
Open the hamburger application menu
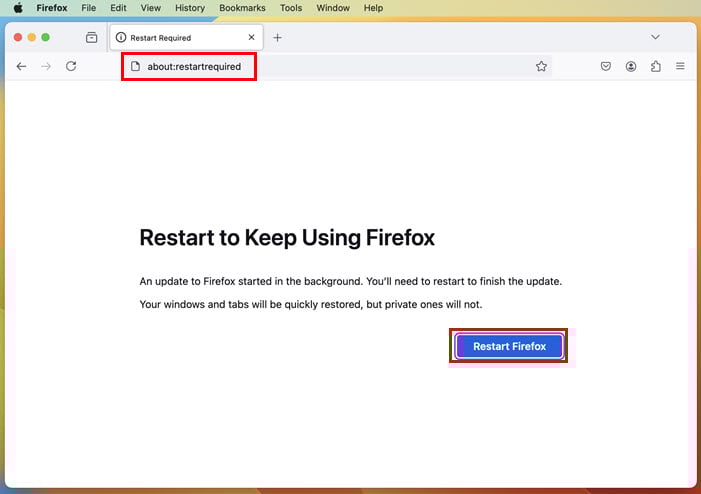coord(680,66)
